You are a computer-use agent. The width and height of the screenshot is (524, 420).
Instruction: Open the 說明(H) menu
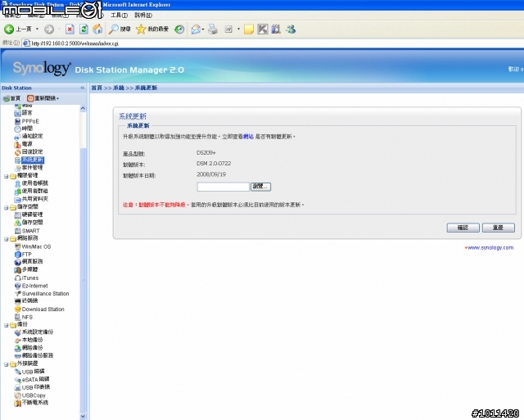pyautogui.click(x=143, y=15)
